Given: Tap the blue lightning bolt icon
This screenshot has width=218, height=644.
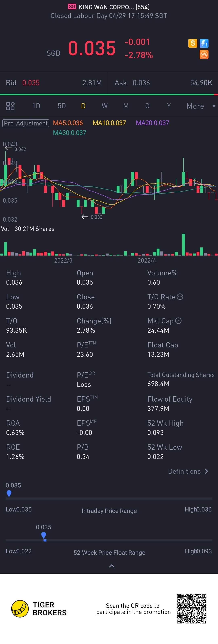Looking at the screenshot, I should point(204,43).
